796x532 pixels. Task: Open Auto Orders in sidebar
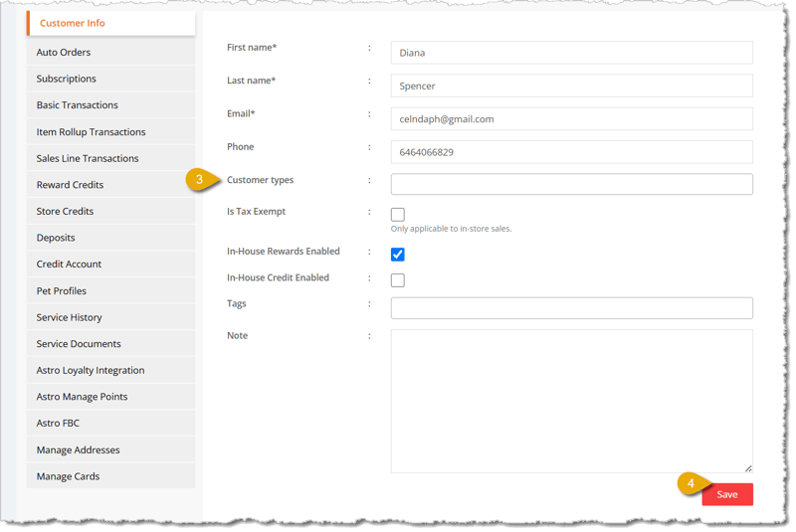coord(110,53)
